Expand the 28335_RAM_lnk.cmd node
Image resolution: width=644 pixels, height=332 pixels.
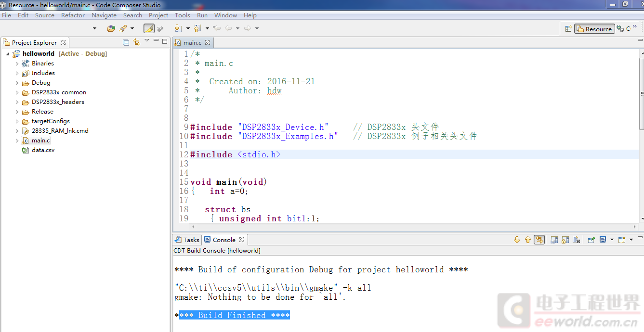[x=17, y=131]
